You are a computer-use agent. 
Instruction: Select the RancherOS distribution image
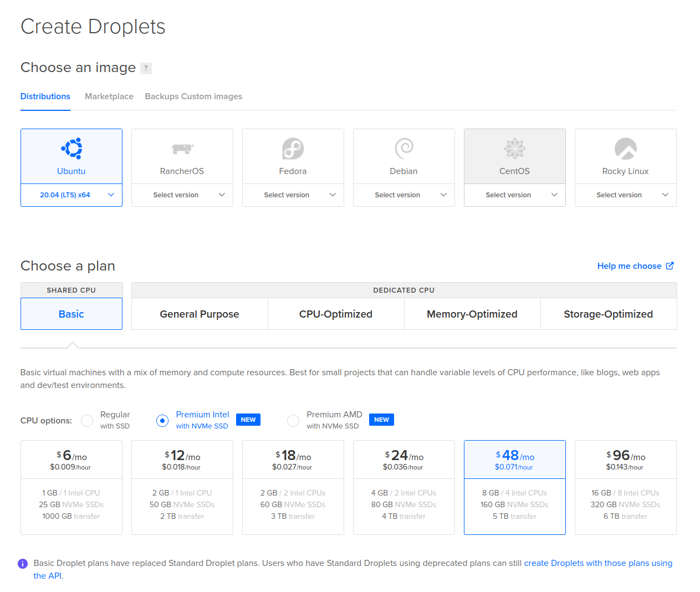pos(182,156)
